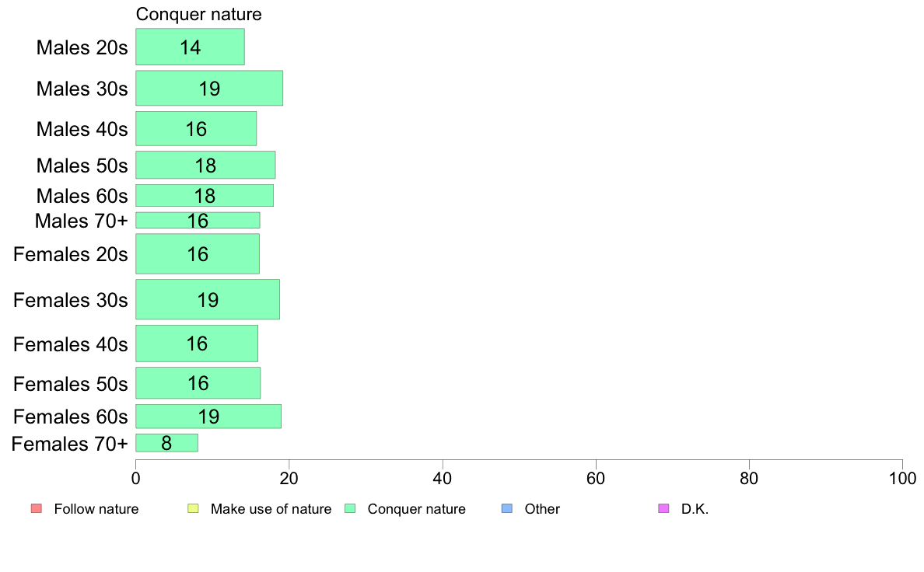Click the Males 50s bar
The height and width of the screenshot is (572, 924).
[x=205, y=165]
